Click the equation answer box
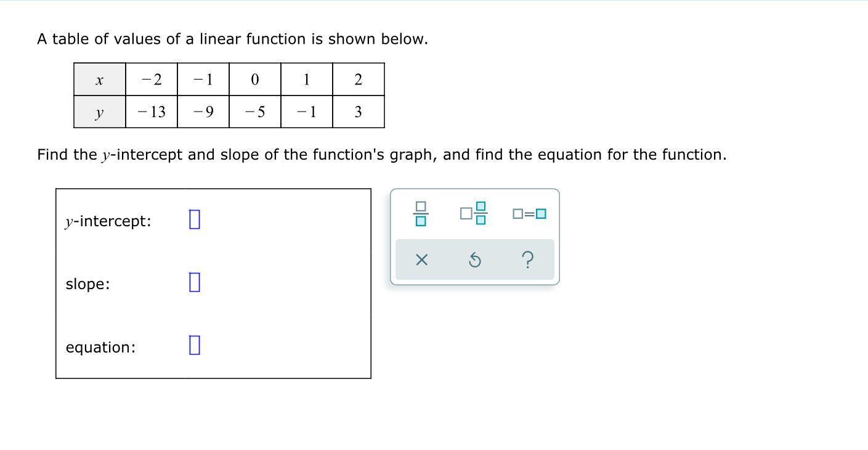868x450 pixels. tap(194, 345)
